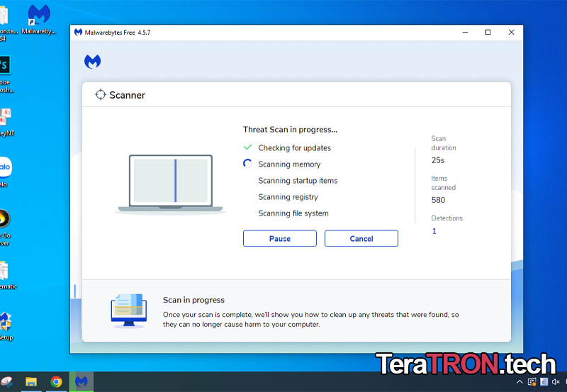The height and width of the screenshot is (392, 567).
Task: Click the Malwarebytes logo in the header
Action: point(93,62)
